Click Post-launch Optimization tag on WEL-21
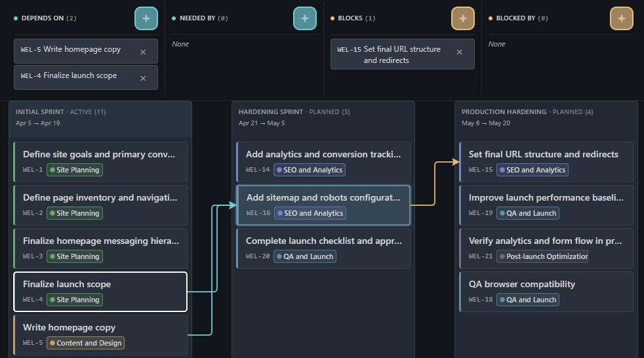Viewport: 644px width, 358px height. point(542,256)
